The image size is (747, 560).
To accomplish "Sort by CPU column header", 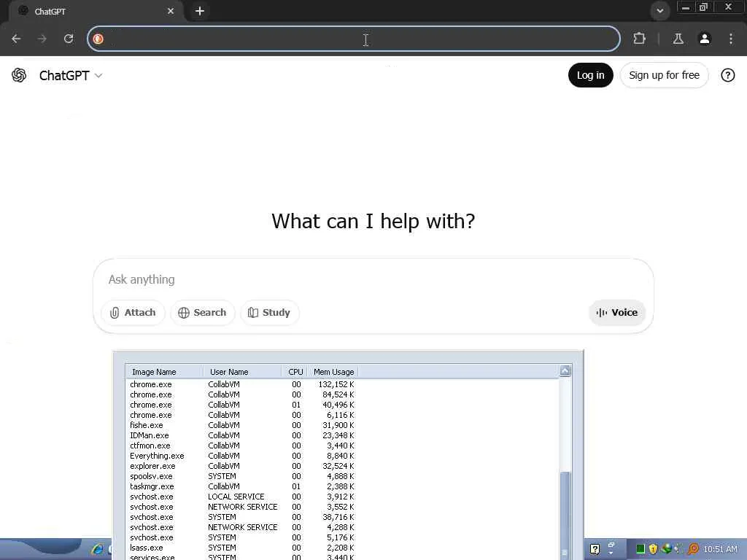I will (x=295, y=372).
